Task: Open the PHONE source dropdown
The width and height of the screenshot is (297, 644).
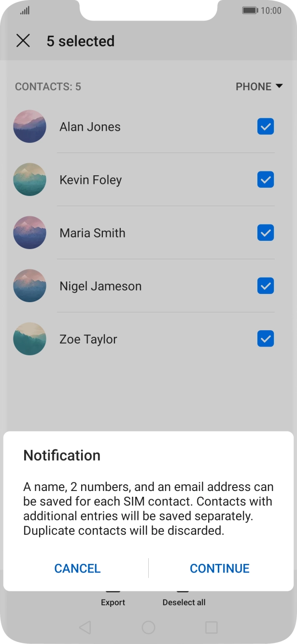Action: point(259,86)
